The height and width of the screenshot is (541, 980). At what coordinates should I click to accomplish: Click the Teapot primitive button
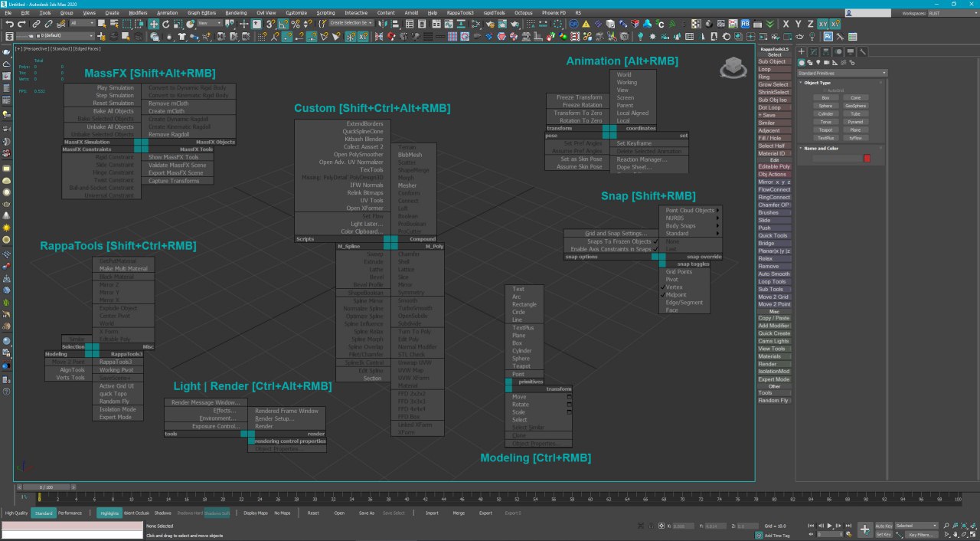[825, 130]
